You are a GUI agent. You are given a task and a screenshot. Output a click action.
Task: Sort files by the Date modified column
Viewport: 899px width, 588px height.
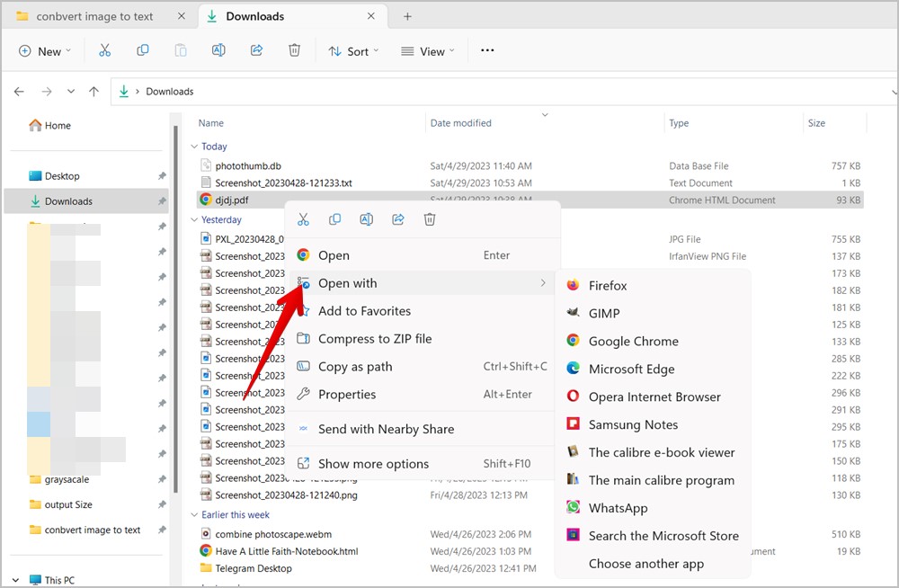pyautogui.click(x=461, y=123)
